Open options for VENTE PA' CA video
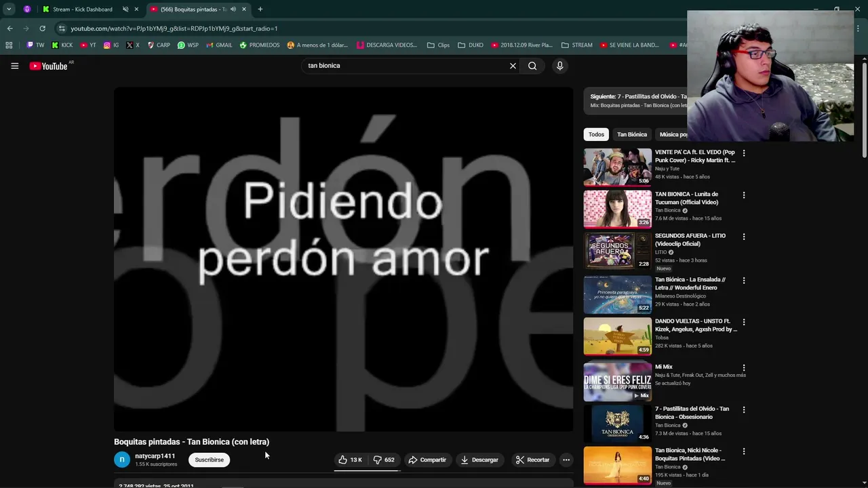The image size is (868, 488). [744, 153]
